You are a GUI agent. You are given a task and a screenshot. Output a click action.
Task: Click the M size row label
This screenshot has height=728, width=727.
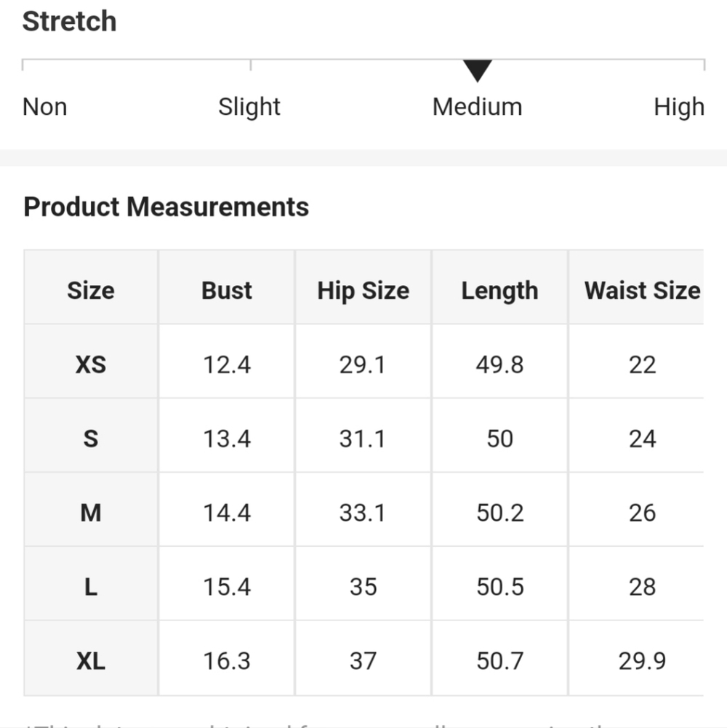click(91, 513)
